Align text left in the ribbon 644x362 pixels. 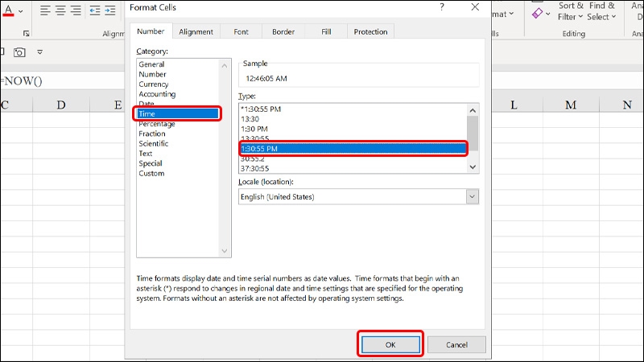45,10
